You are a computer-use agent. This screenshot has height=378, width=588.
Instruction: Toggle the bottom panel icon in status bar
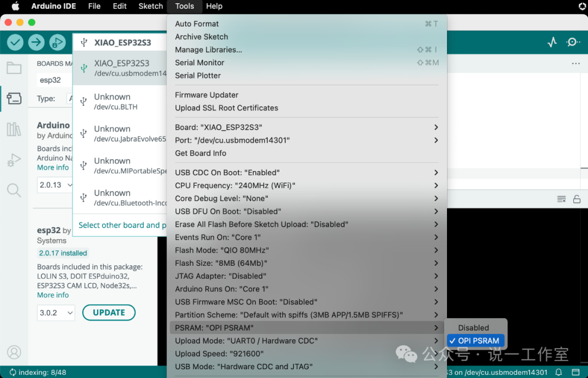tap(575, 372)
